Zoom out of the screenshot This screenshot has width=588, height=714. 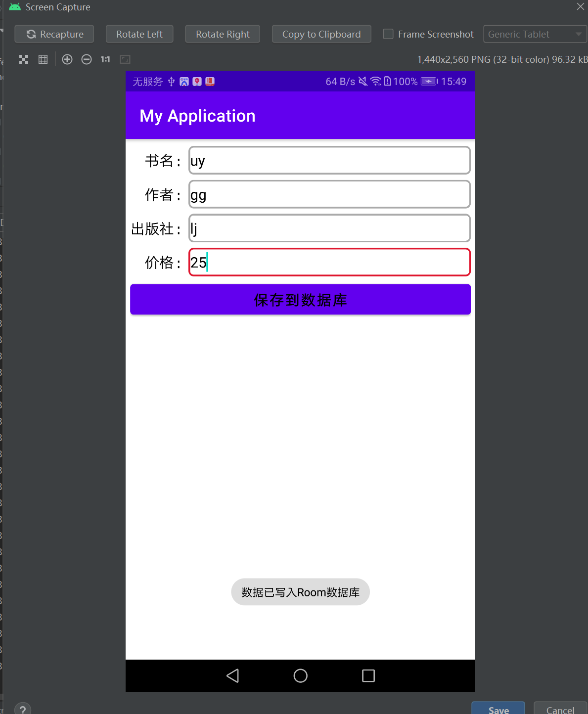tap(87, 59)
